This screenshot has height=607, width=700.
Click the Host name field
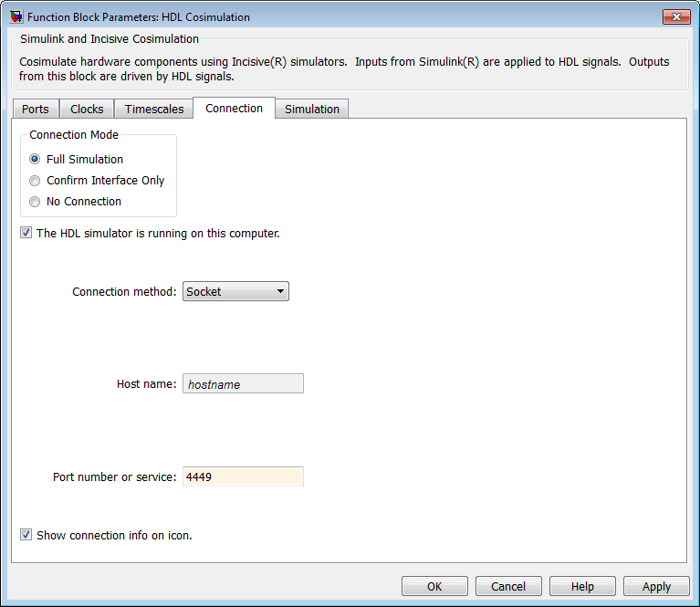(243, 384)
